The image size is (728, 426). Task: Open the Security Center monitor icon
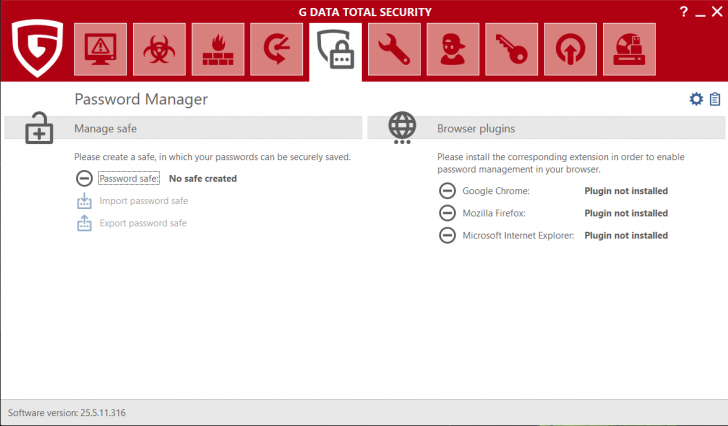pyautogui.click(x=100, y=49)
